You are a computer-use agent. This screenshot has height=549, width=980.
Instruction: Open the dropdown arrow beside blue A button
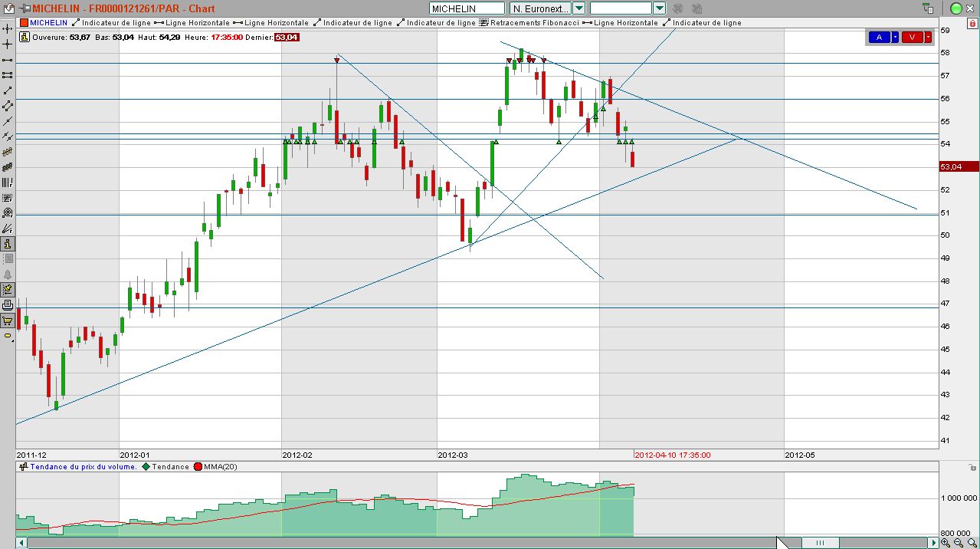coord(895,37)
